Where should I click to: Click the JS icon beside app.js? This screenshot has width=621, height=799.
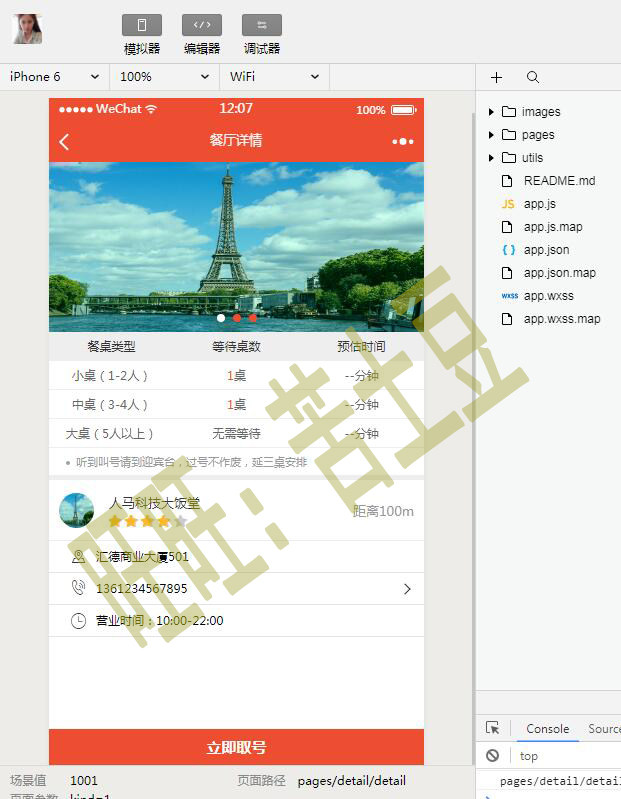[x=508, y=204]
